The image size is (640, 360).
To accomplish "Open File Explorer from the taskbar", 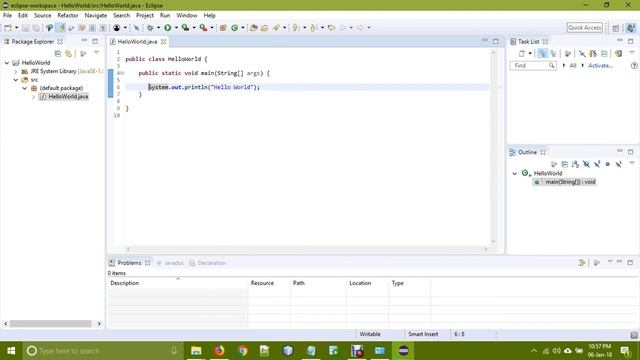I will coord(196,351).
